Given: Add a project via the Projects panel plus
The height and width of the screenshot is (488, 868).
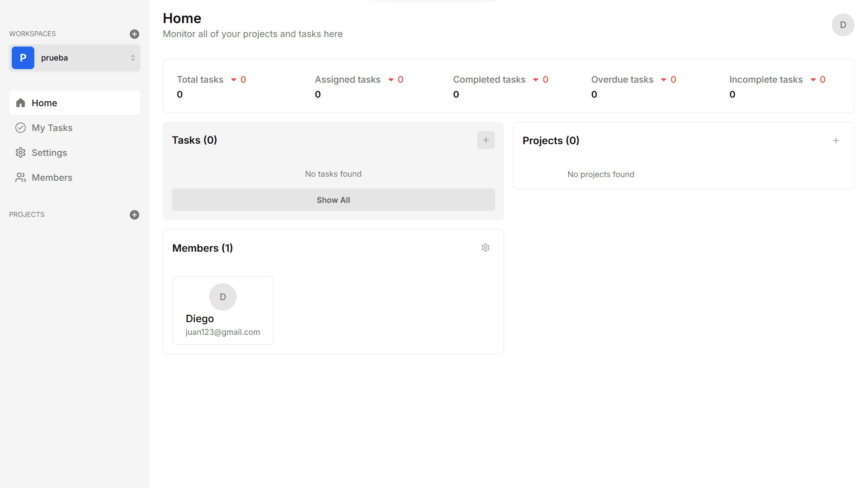Looking at the screenshot, I should click(836, 141).
